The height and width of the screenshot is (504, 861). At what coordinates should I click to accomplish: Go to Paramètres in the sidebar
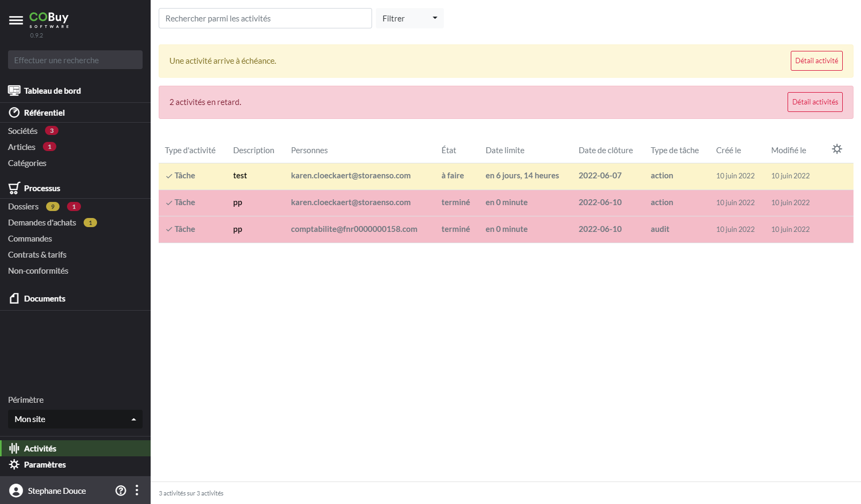pos(45,464)
